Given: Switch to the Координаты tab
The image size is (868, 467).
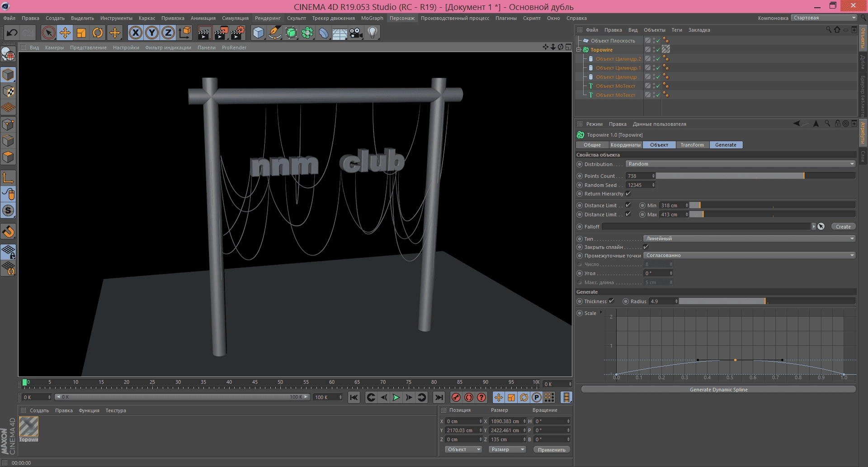Looking at the screenshot, I should click(x=625, y=145).
